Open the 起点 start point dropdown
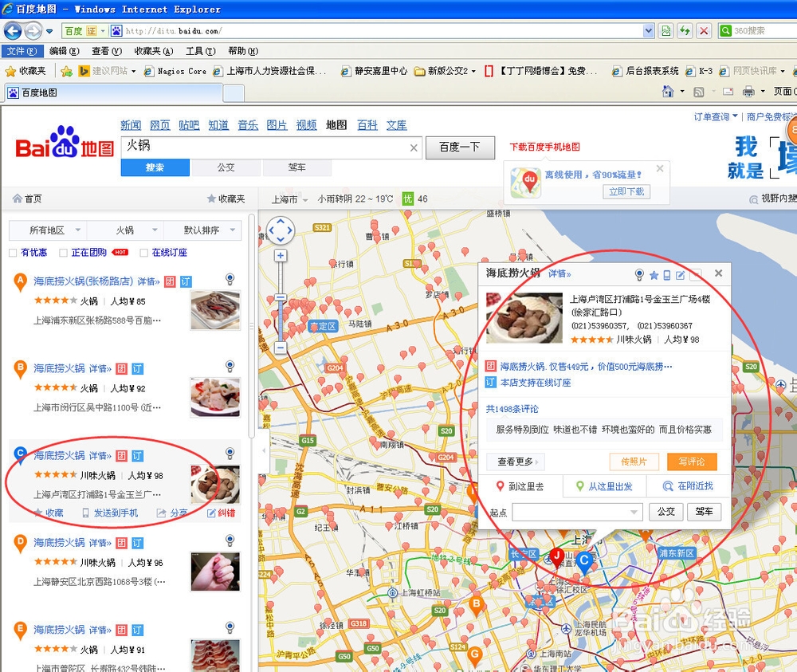 point(634,512)
